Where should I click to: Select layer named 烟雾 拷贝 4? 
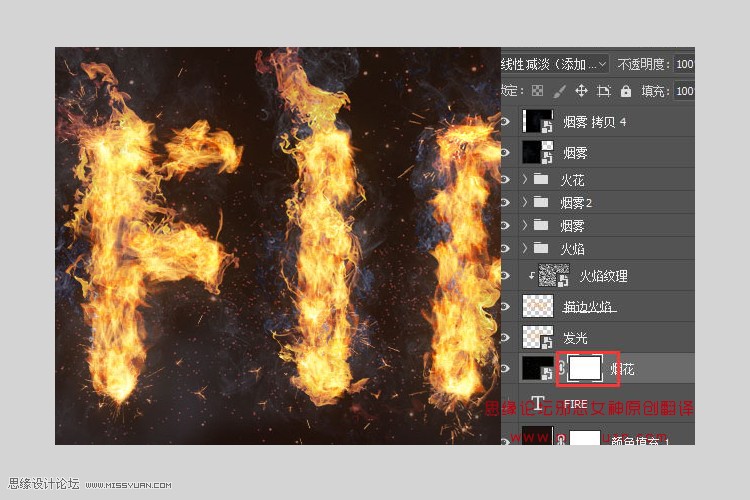point(594,122)
